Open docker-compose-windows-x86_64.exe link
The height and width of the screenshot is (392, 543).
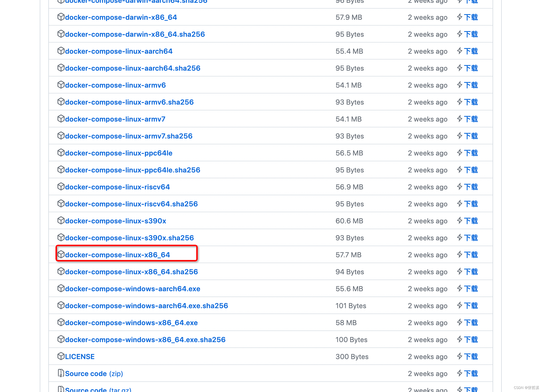click(x=131, y=323)
